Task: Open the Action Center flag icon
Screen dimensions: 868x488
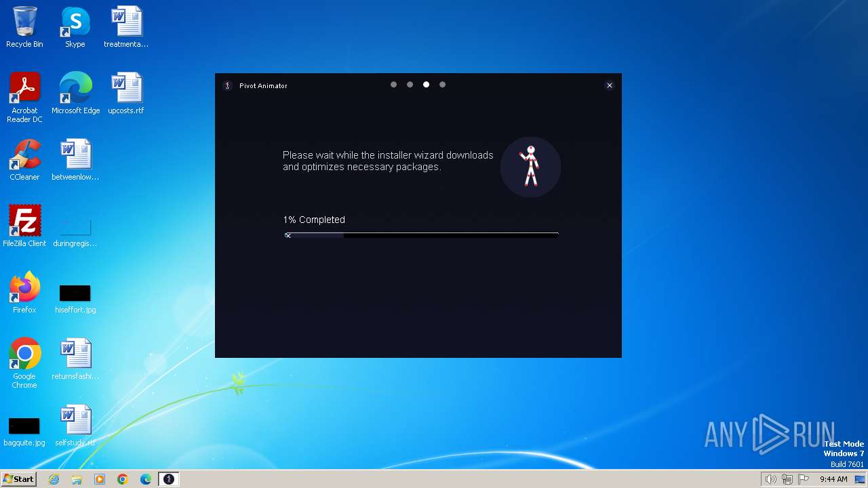Action: tap(804, 479)
